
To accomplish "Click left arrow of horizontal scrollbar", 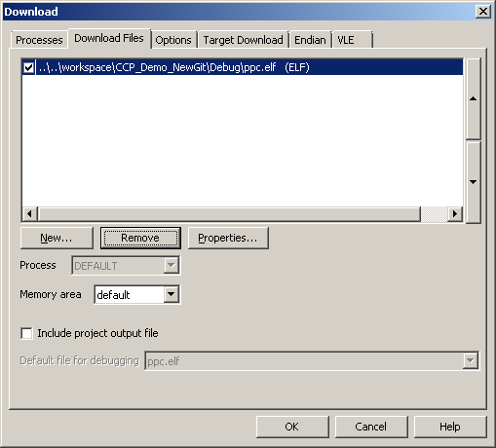I will pyautogui.click(x=29, y=214).
